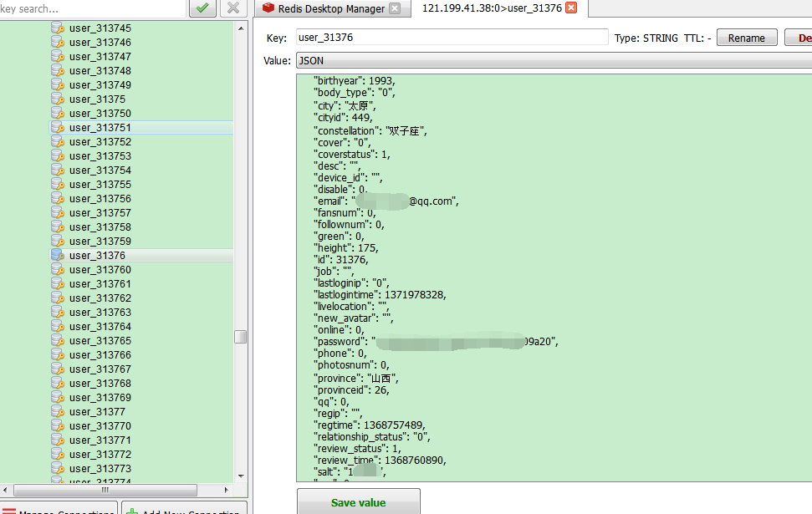Viewport: 812px width, 514px height.
Task: Open the value format JSON dropdown
Action: (554, 60)
